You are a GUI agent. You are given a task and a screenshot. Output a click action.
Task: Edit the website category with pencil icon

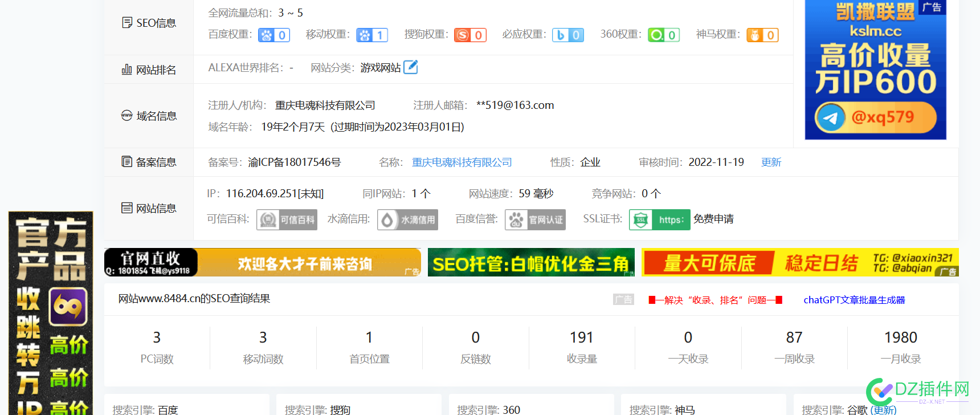point(411,67)
